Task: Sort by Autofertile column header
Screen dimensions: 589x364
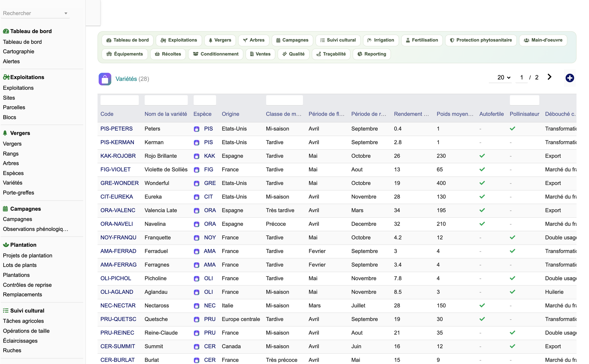Action: [492, 114]
